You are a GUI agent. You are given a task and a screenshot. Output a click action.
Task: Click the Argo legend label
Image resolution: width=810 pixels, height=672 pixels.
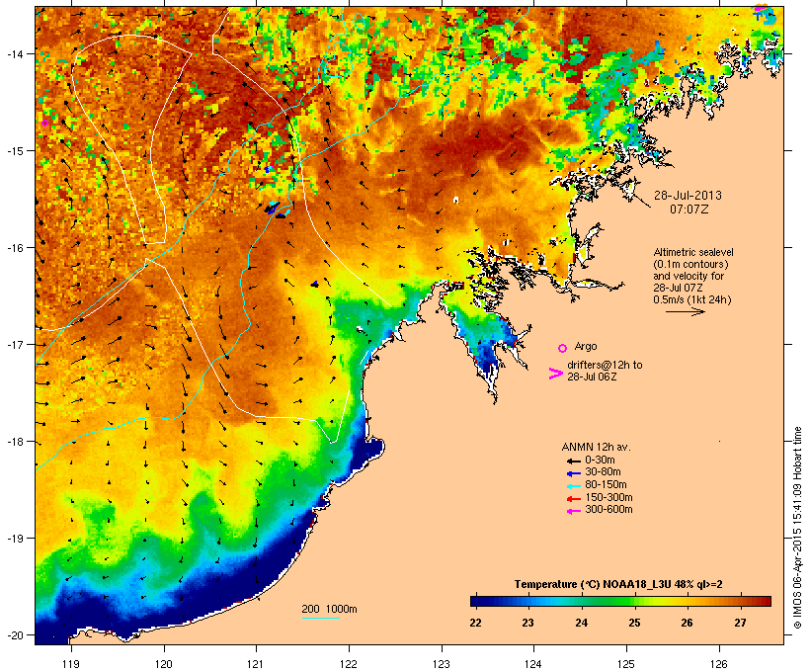pos(586,346)
